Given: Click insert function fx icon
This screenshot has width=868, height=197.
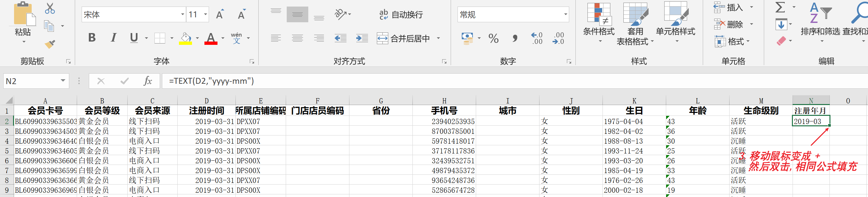Looking at the screenshot, I should [148, 81].
